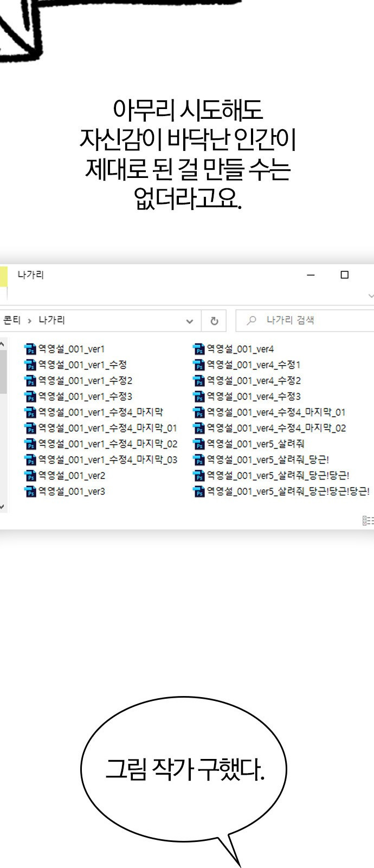374x868 pixels.
Task: Switch the view layout using the bottom-right icon
Action: point(367,521)
